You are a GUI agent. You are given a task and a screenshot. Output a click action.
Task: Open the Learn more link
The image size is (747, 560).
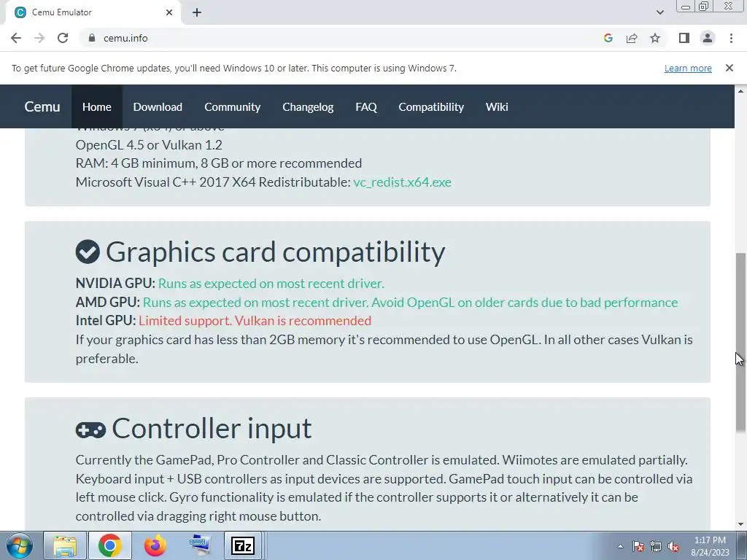(688, 68)
